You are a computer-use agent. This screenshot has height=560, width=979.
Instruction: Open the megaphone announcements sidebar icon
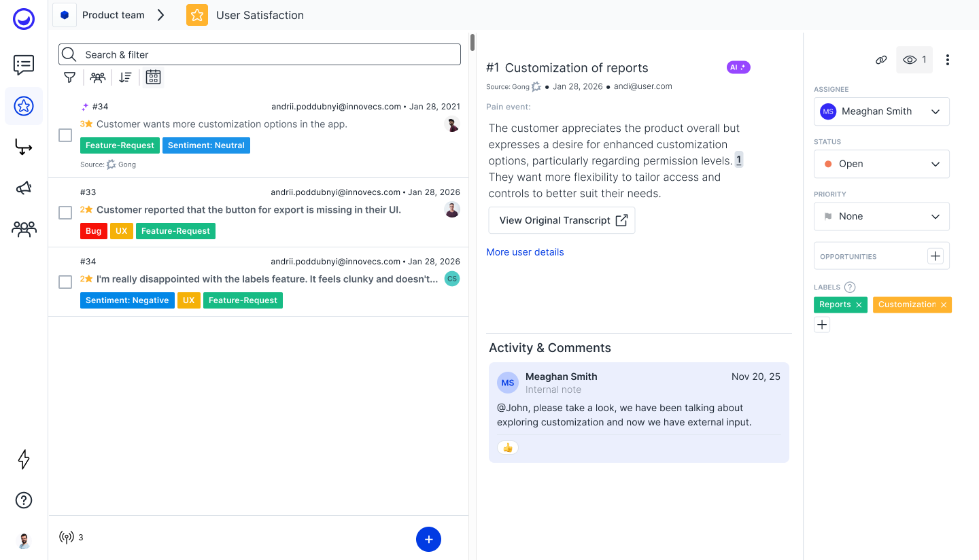coord(24,188)
